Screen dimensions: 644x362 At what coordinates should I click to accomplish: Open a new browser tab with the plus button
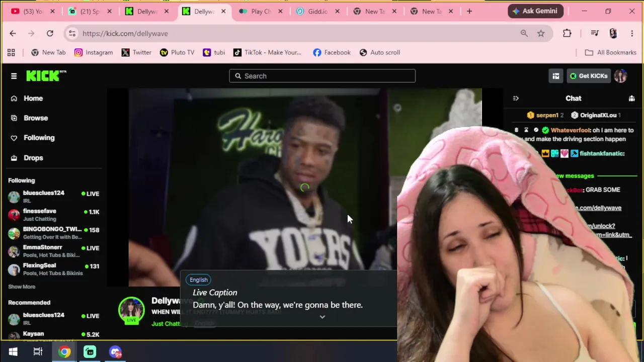[x=469, y=11]
